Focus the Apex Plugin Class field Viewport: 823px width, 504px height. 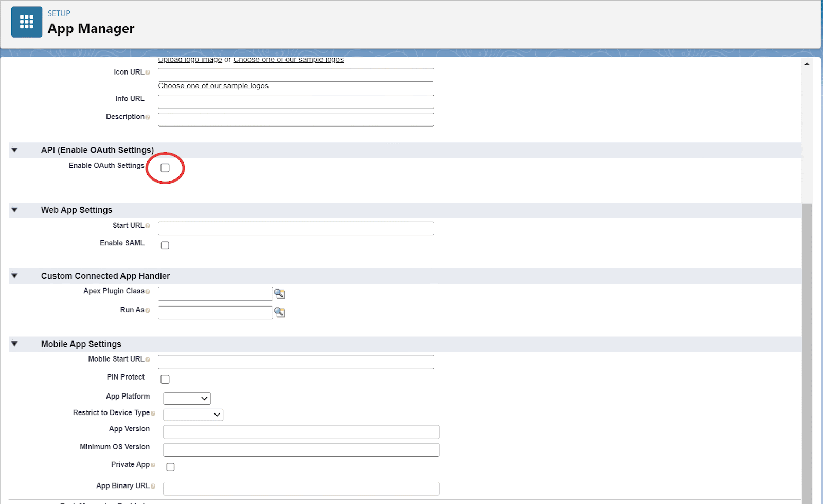tap(215, 294)
